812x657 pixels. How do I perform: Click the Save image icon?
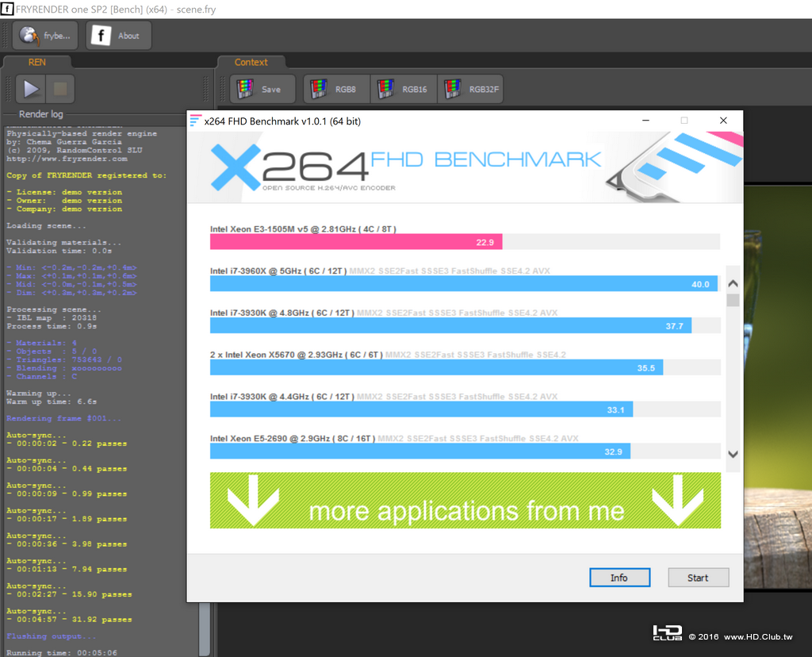(x=262, y=89)
